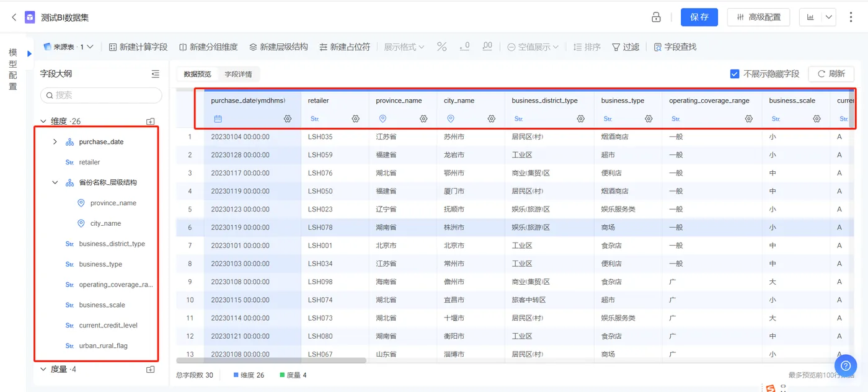This screenshot has height=392, width=868.
Task: Open 高级配置 settings
Action: pyautogui.click(x=758, y=17)
